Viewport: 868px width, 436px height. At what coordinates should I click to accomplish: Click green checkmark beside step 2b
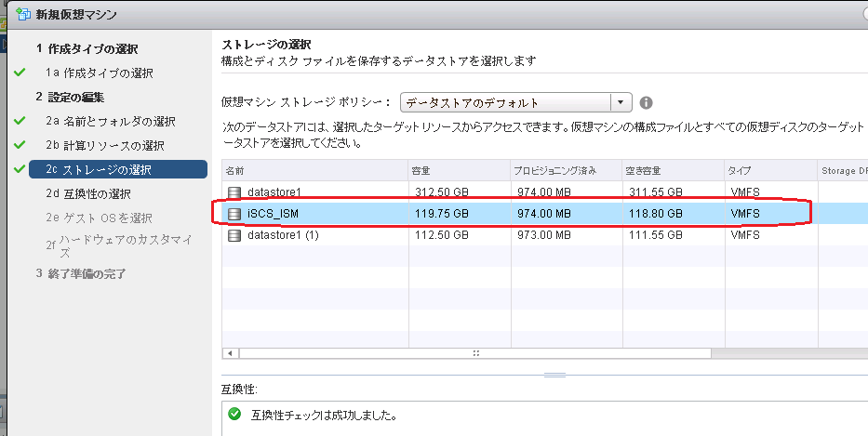click(20, 145)
